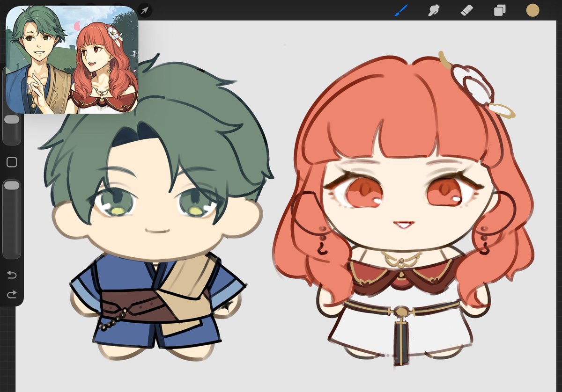Click the floating reference image window

(72, 59)
